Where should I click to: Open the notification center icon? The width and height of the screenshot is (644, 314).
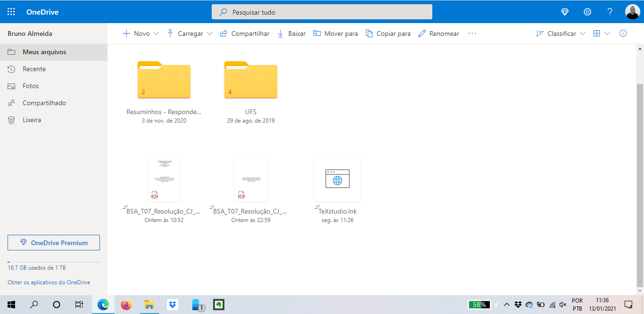coord(628,305)
